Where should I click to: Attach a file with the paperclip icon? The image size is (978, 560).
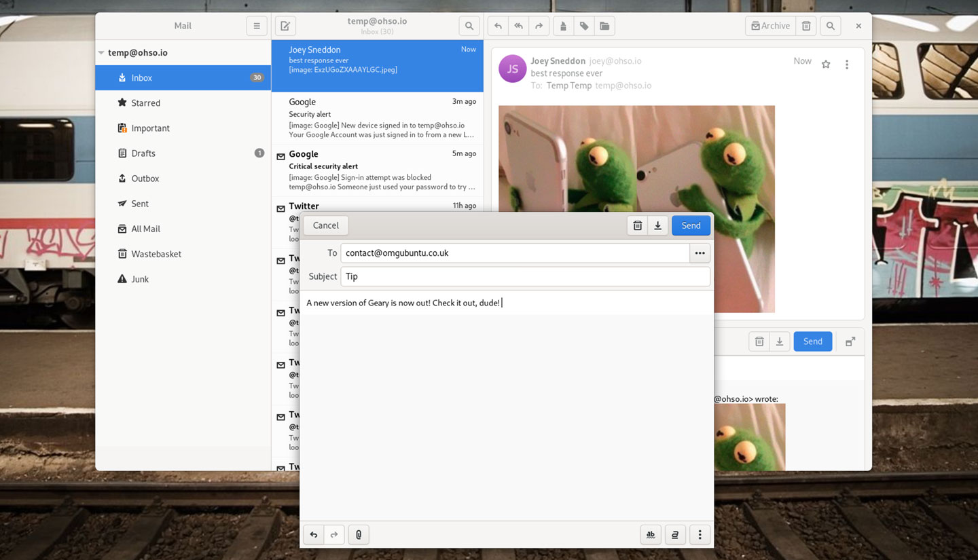coord(359,535)
